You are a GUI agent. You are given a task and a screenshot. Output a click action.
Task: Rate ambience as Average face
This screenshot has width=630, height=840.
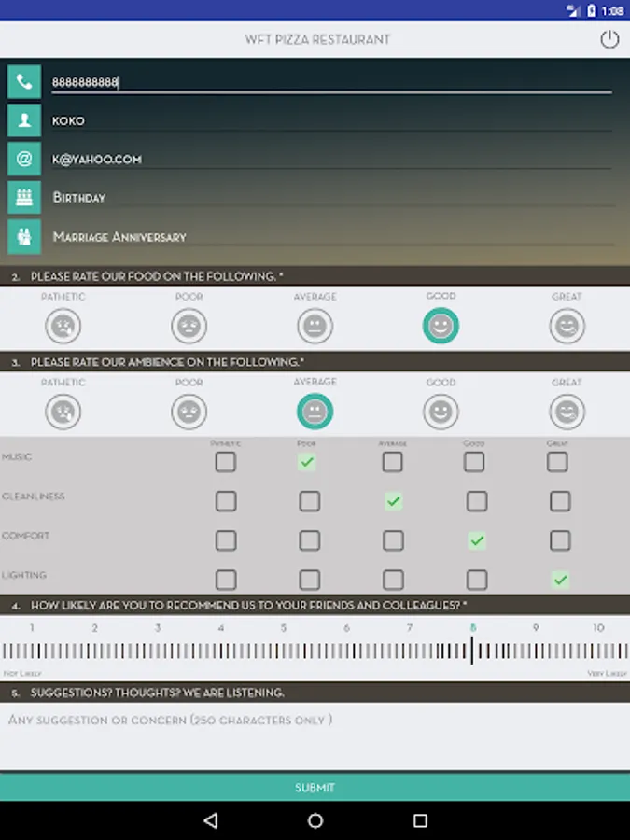coord(315,412)
